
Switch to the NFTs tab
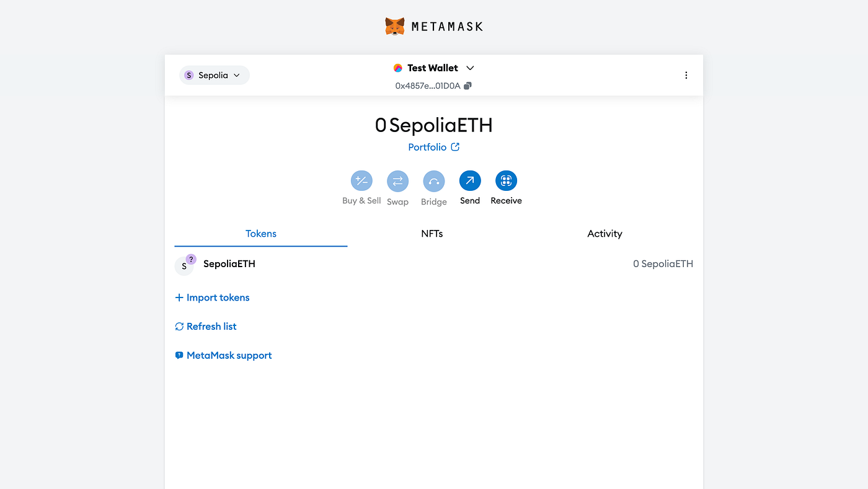(432, 234)
